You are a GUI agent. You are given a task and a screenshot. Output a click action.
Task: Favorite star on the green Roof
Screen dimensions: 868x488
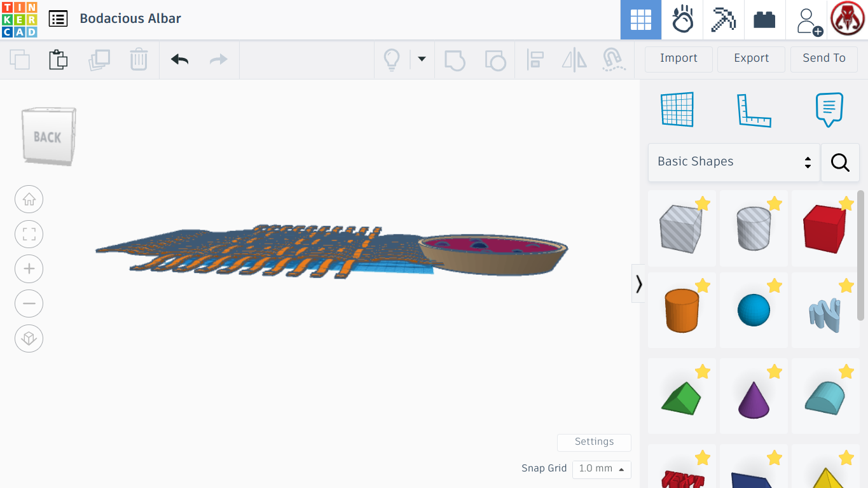click(703, 372)
